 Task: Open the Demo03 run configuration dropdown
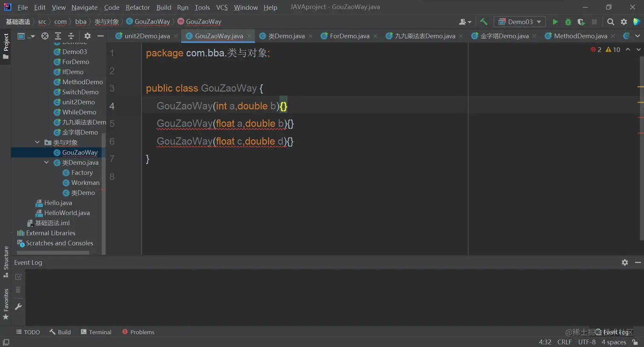[x=519, y=22]
